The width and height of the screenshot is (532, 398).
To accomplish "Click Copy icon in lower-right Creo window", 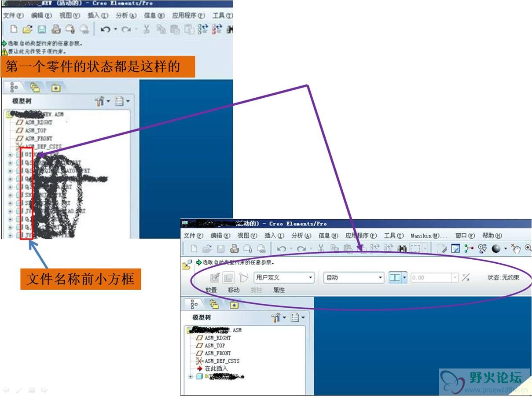I will pyautogui.click(x=335, y=249).
